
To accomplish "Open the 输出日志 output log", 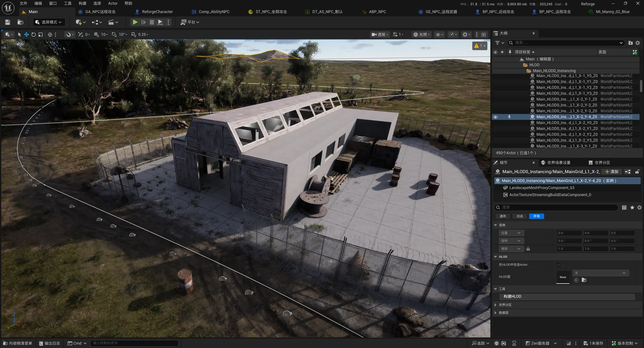I will pos(49,343).
